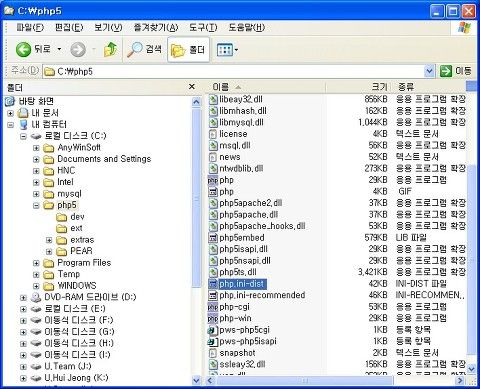Select the PEAR folder in tree
This screenshot has height=389, width=480.
[81, 251]
